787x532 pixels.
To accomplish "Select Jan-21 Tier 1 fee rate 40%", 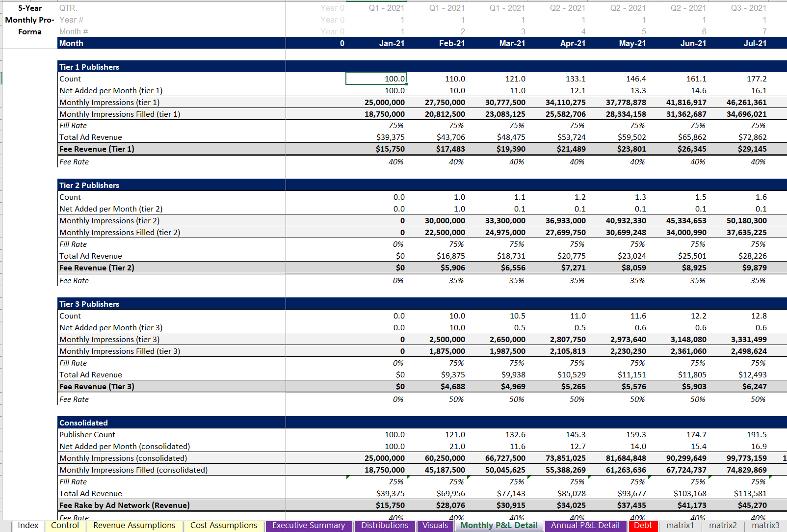I will pos(376,161).
